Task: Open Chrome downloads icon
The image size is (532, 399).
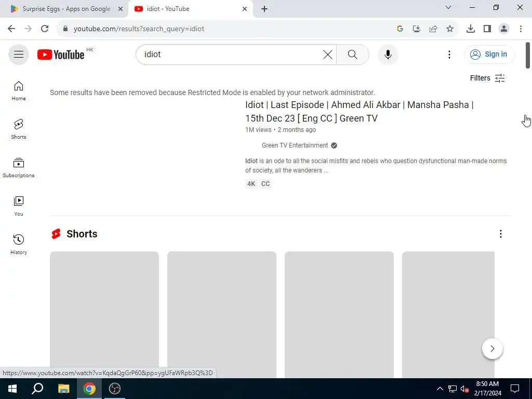Action: (x=470, y=29)
